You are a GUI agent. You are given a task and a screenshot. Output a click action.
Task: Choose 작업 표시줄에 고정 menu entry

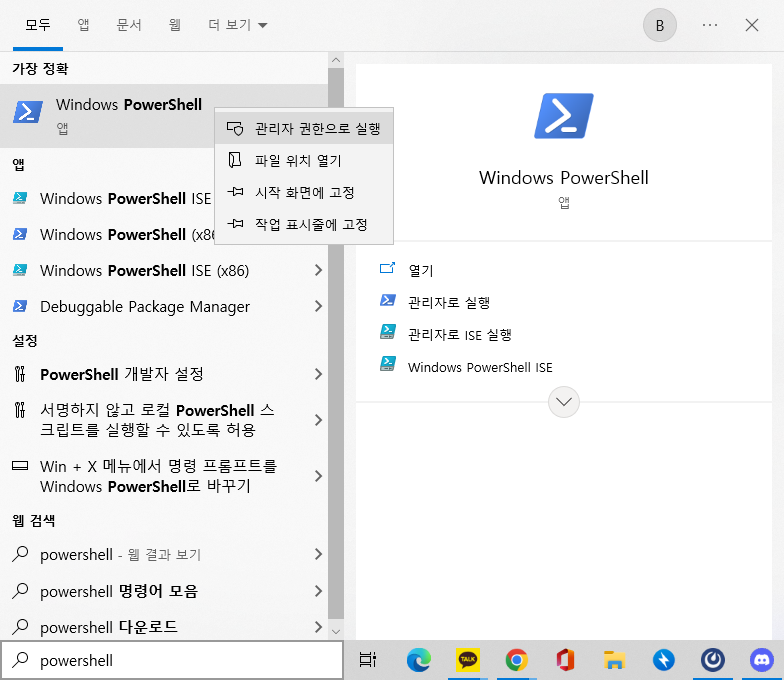coord(304,224)
